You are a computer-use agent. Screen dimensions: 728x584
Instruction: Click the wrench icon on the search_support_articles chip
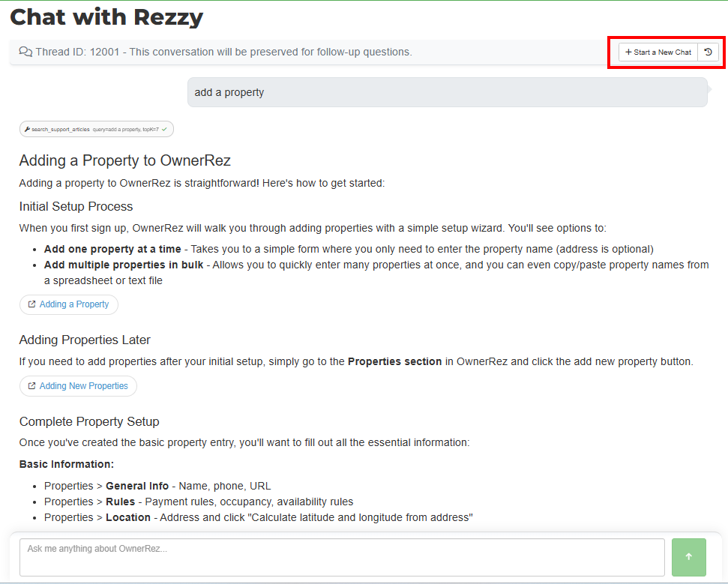[x=27, y=129]
